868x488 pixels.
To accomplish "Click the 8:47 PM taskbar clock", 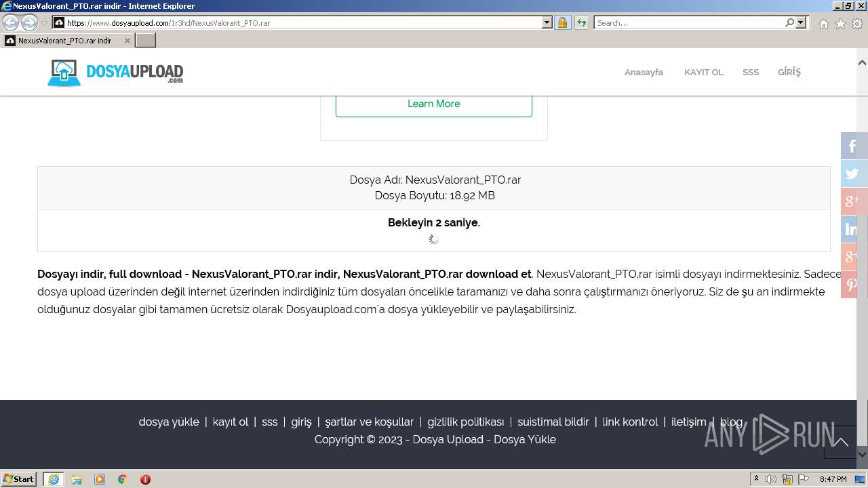I will coord(833,479).
